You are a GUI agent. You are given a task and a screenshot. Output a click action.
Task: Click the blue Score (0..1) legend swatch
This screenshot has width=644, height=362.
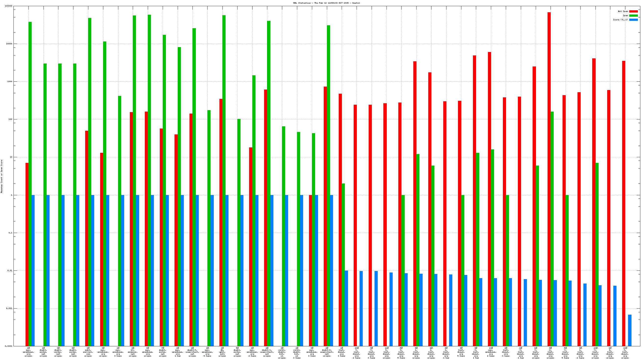(633, 20)
